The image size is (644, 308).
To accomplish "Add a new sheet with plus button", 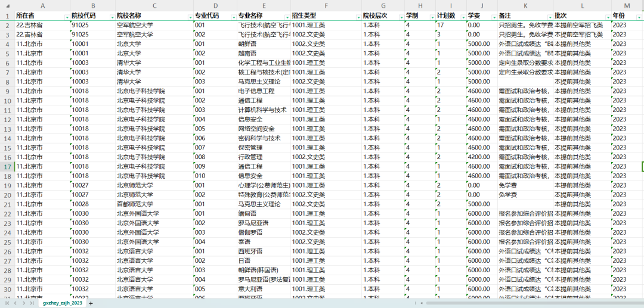I will (x=91, y=303).
